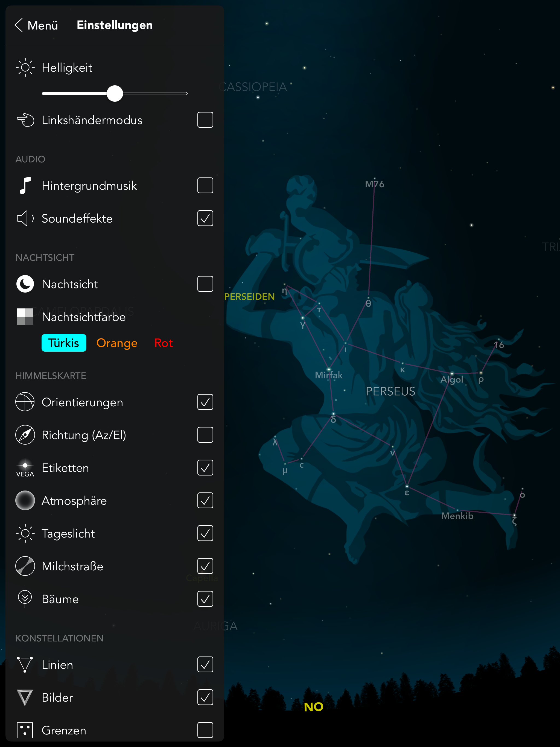
Task: Tap the Algol star label
Action: click(x=452, y=380)
